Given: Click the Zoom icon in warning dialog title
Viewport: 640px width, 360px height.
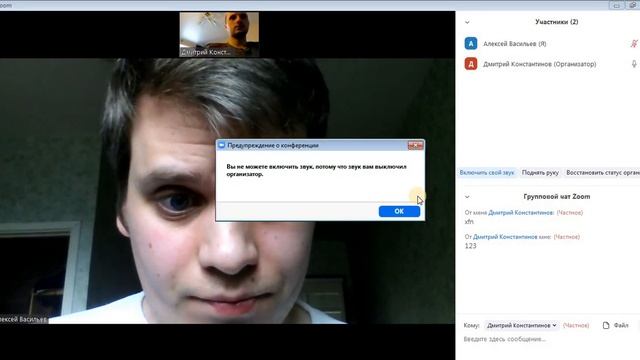Looking at the screenshot, I should coord(222,145).
